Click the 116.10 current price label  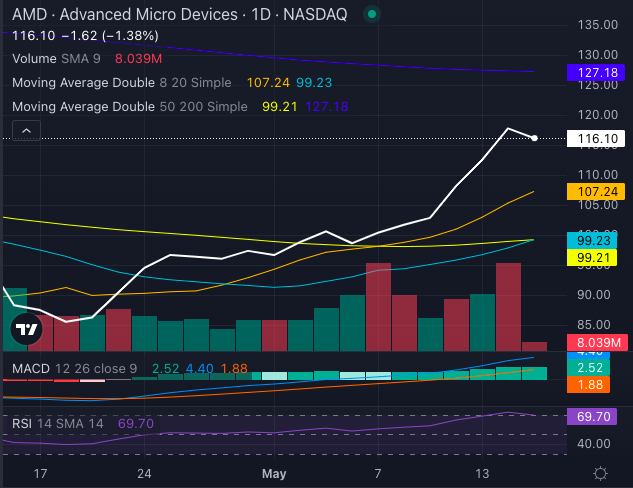click(x=596, y=138)
